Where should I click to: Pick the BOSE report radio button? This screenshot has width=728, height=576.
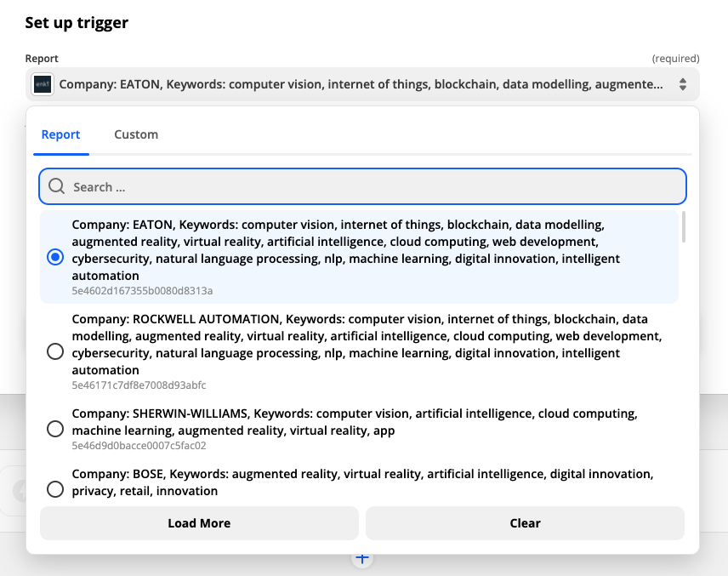pos(55,489)
